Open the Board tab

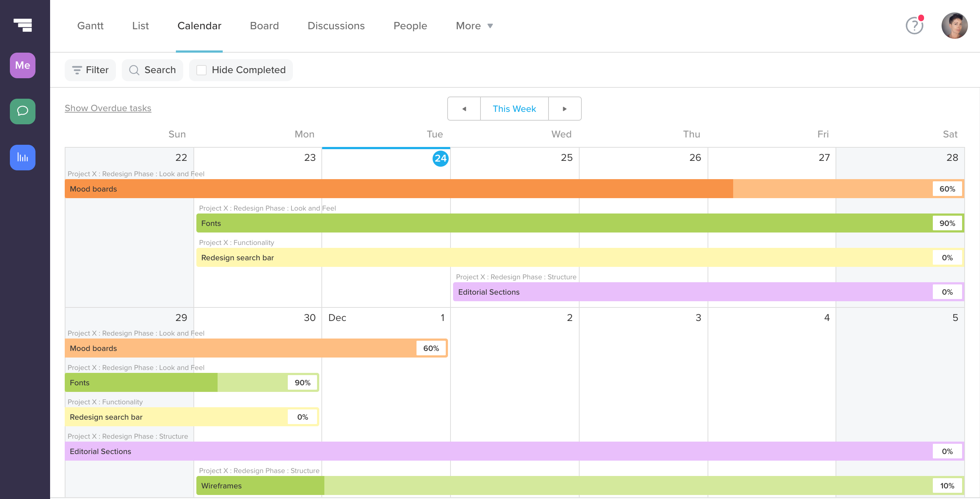pyautogui.click(x=264, y=26)
